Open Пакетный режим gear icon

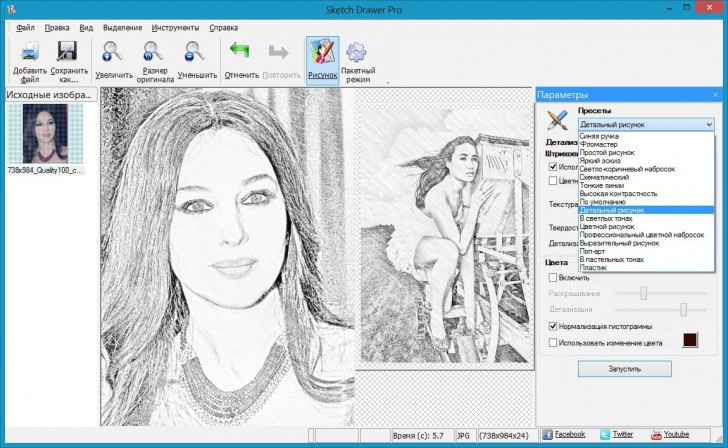(x=357, y=52)
